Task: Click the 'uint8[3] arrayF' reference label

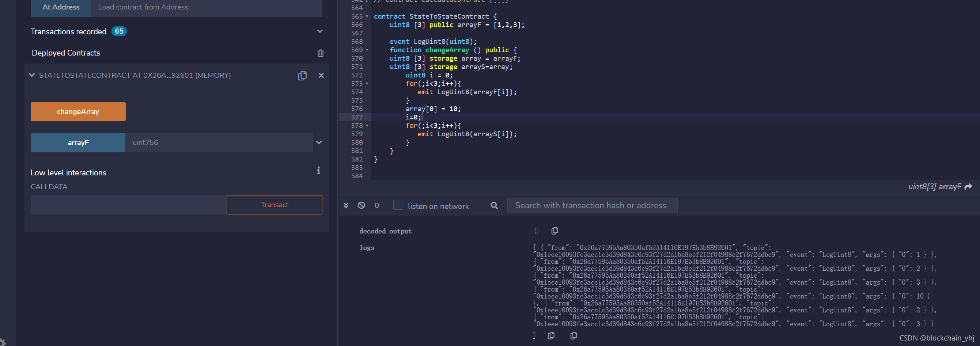Action: tap(934, 187)
